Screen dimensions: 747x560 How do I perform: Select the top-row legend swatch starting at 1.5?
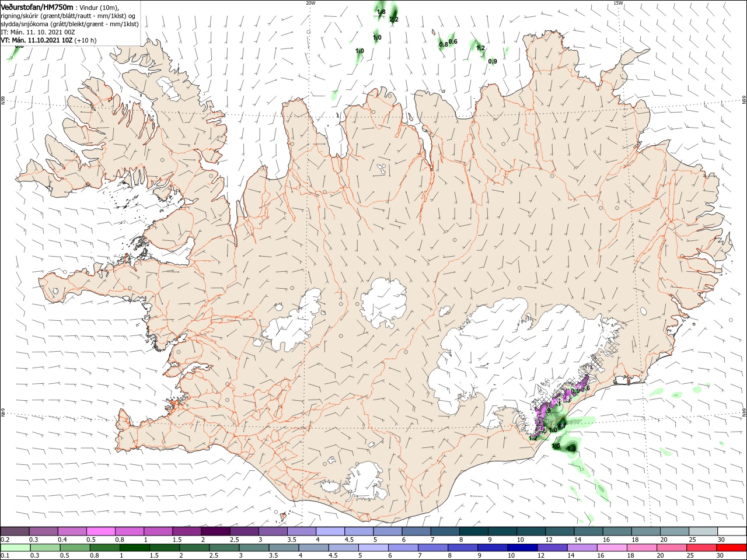(x=187, y=531)
